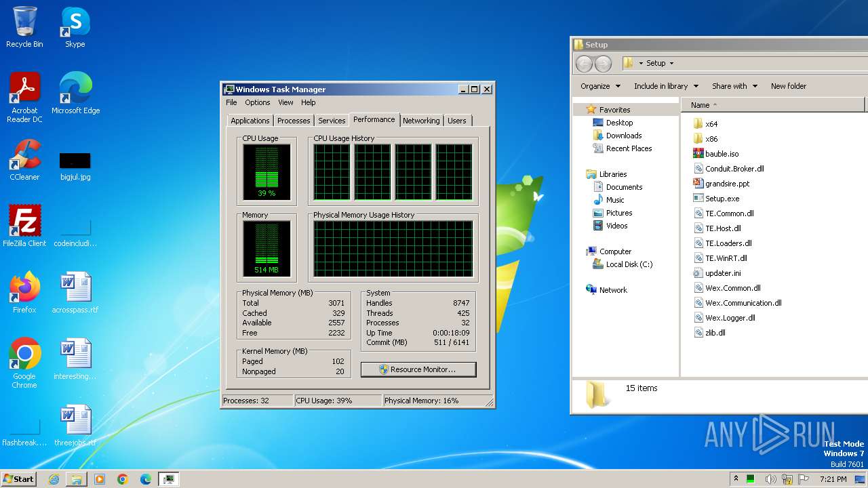Open the x86 folder
Image resolution: width=868 pixels, height=488 pixels.
[705, 139]
